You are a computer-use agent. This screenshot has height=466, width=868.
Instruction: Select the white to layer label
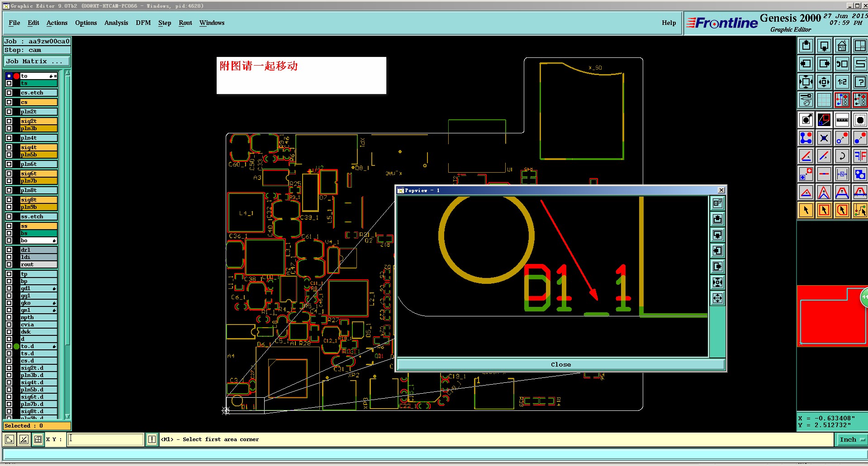point(38,76)
